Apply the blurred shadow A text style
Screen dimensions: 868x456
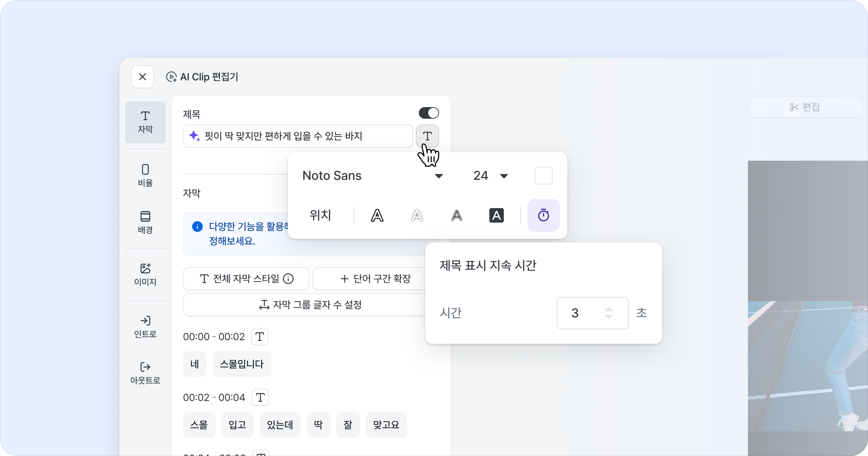[457, 215]
